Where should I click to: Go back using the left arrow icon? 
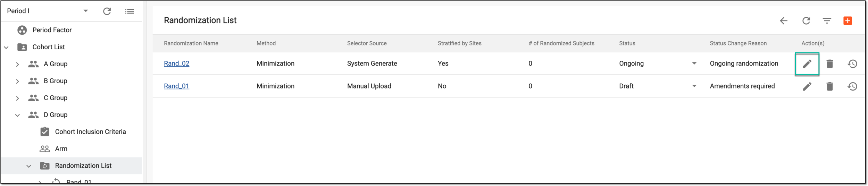click(784, 21)
